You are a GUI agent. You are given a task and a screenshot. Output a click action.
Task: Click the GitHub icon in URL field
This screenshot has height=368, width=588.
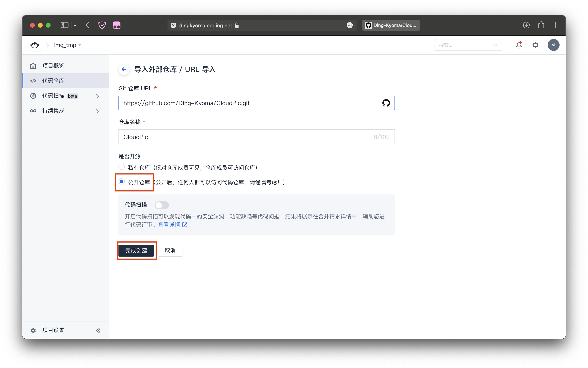click(x=386, y=103)
